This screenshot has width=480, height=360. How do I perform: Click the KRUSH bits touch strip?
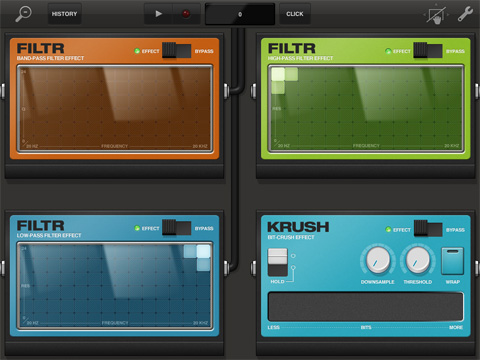tap(366, 307)
